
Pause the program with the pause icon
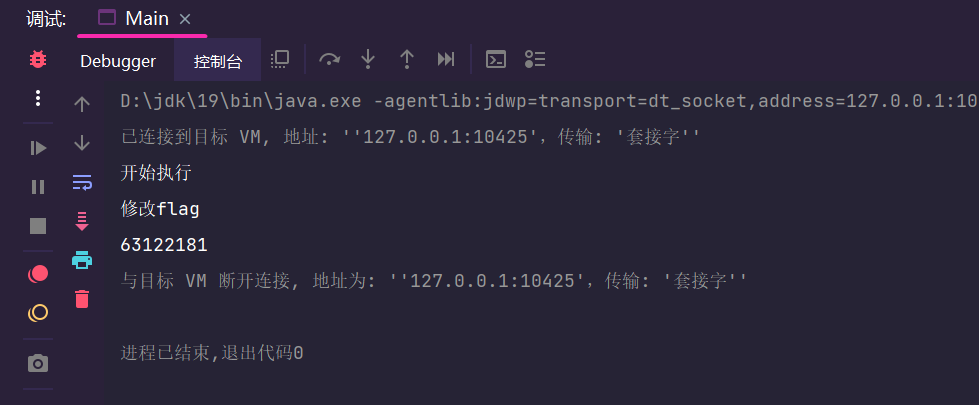point(38,187)
